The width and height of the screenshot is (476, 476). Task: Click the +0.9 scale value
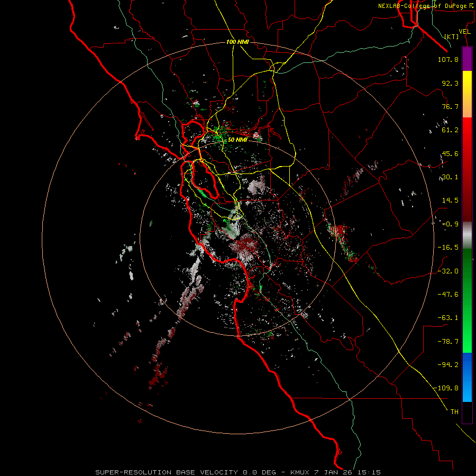(450, 224)
